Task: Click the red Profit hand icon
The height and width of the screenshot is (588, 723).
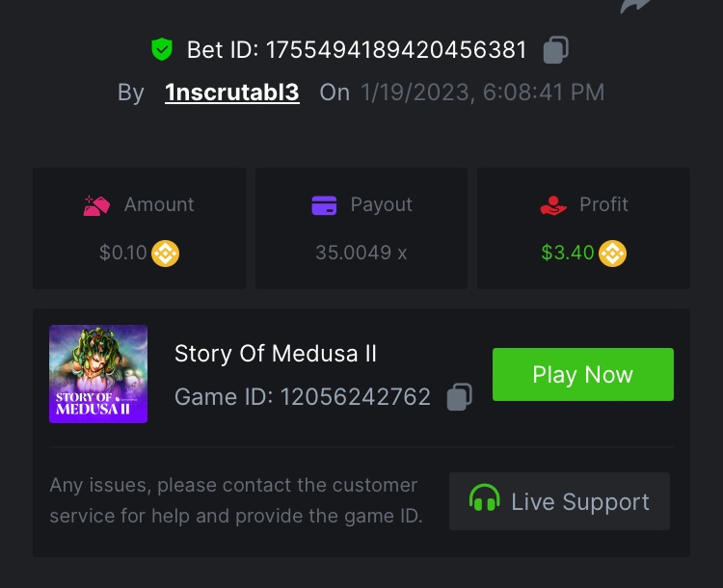Action: [x=553, y=205]
